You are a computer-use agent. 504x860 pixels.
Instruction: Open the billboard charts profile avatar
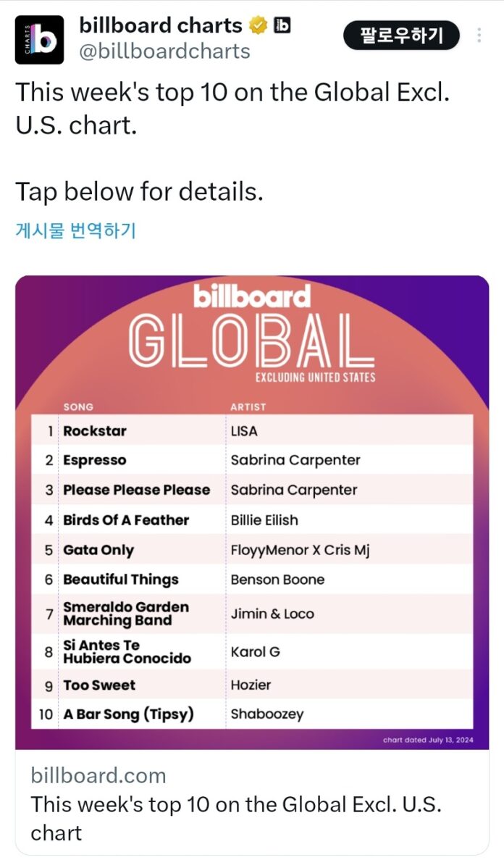[40, 41]
